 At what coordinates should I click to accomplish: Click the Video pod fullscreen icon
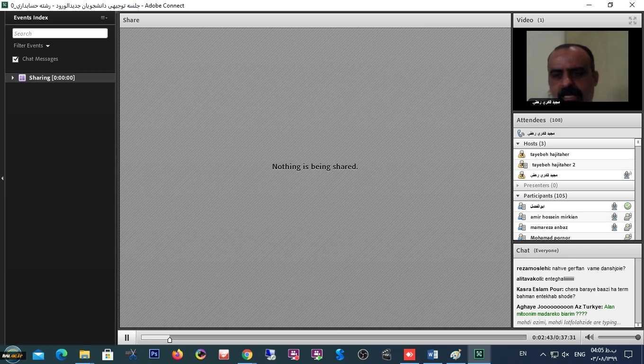(x=632, y=20)
